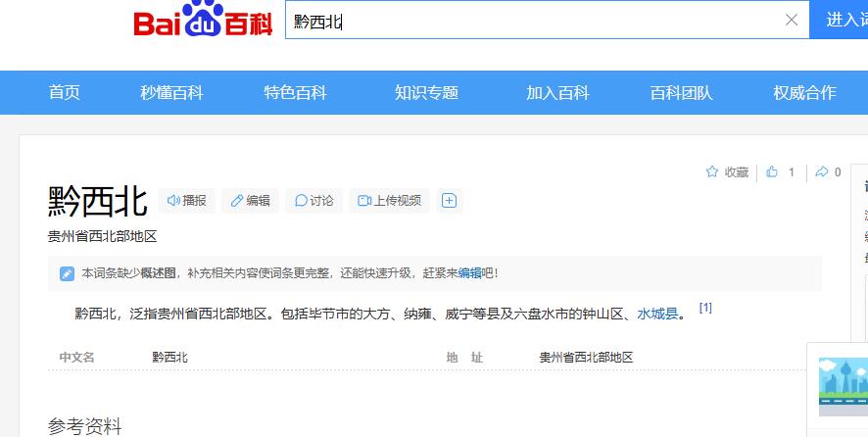Click the 上传视频 upload video button

tap(389, 201)
